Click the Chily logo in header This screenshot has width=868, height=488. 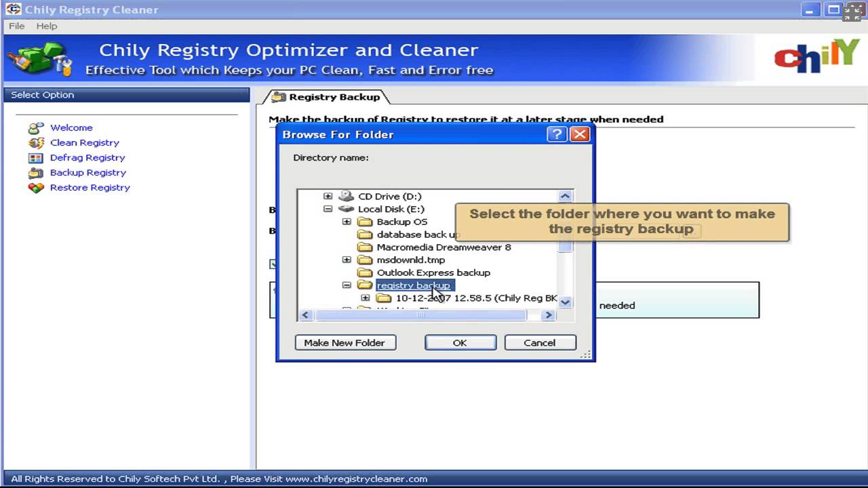tap(816, 57)
